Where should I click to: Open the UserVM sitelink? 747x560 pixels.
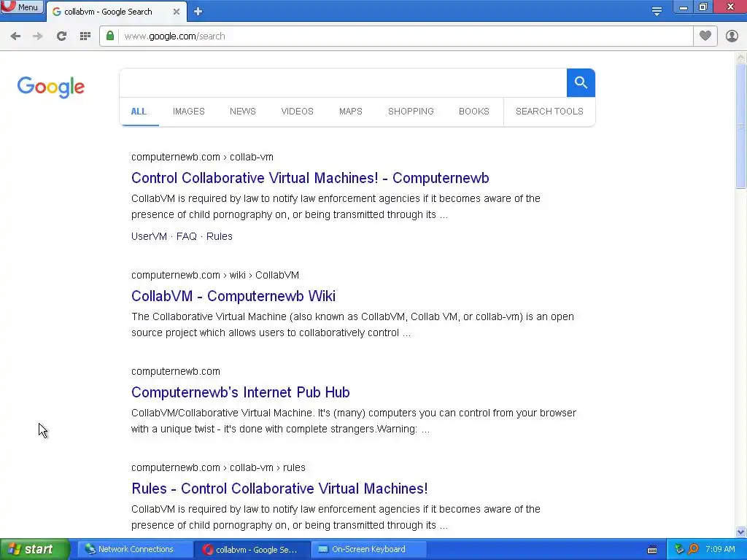pyautogui.click(x=149, y=237)
